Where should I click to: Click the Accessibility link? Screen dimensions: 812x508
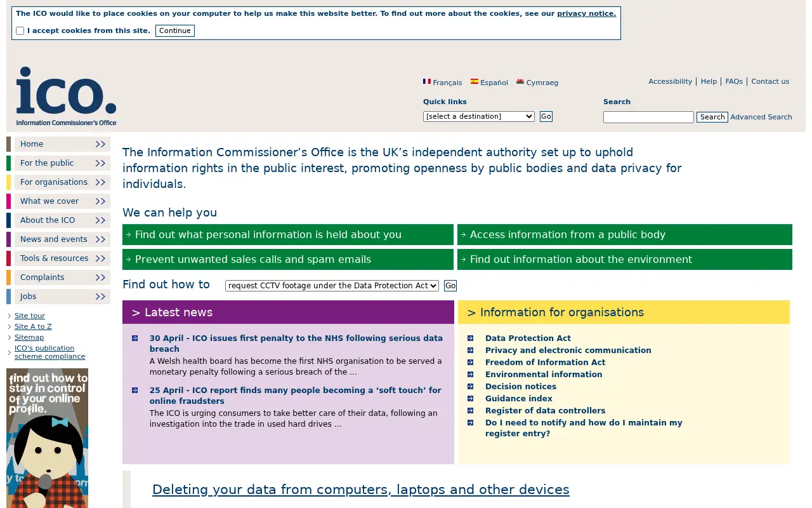pyautogui.click(x=670, y=81)
